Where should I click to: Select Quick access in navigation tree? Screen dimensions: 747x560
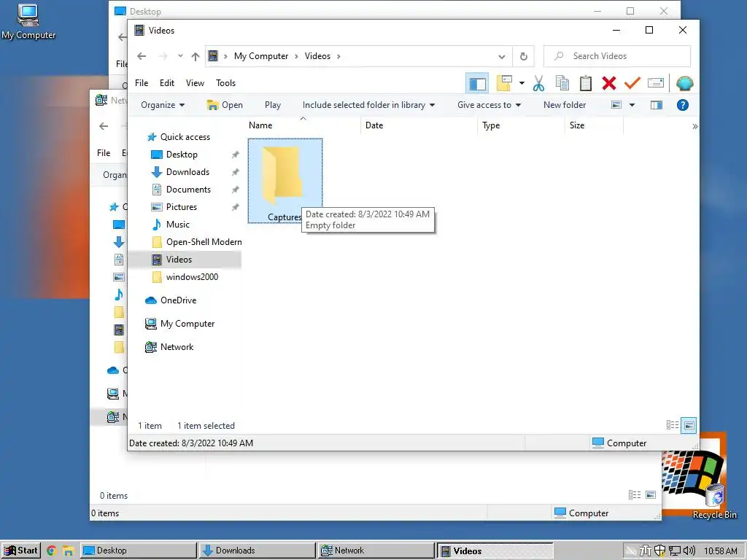[185, 137]
